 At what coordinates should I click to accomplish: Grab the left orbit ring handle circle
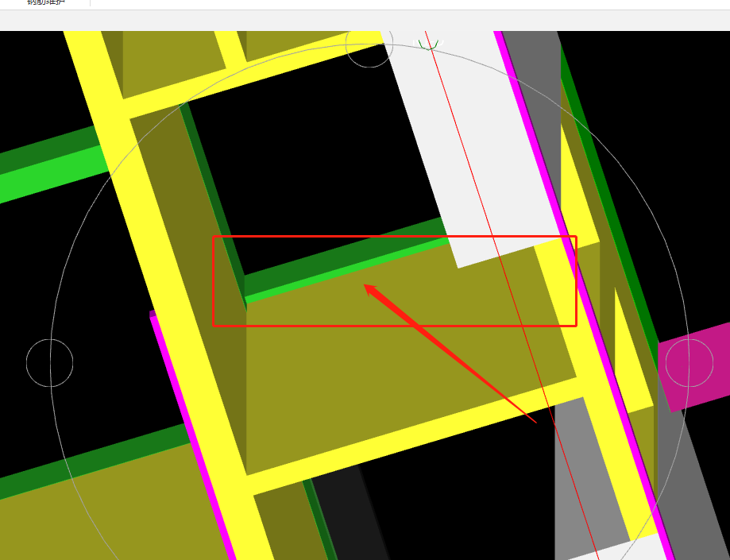(50, 363)
